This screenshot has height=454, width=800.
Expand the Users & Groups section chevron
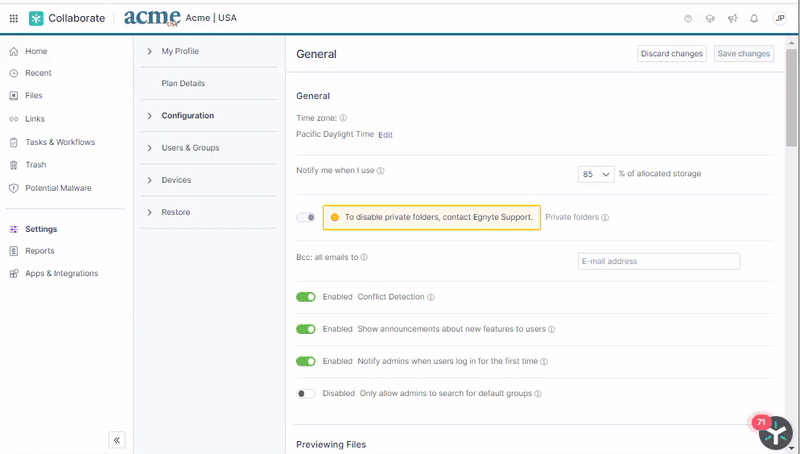tap(149, 148)
